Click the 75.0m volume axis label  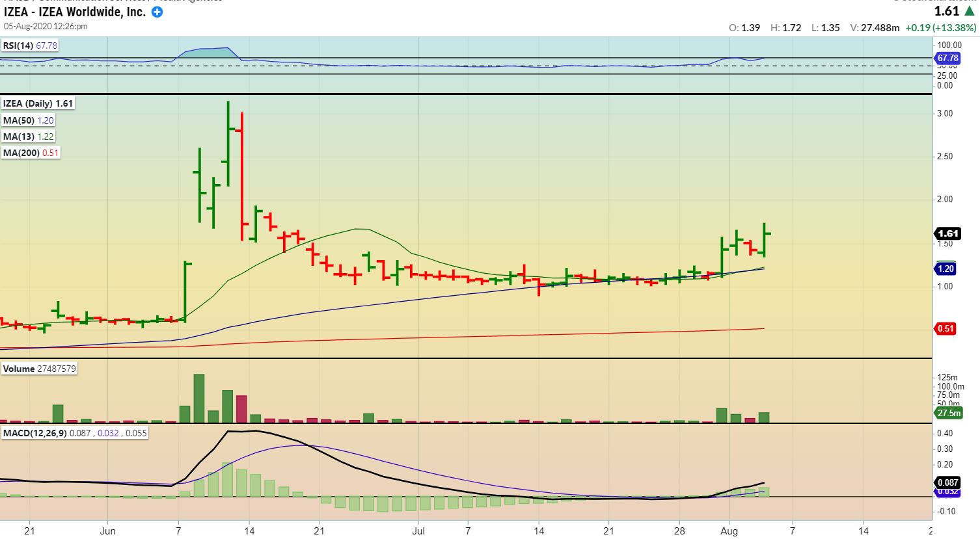click(x=947, y=395)
